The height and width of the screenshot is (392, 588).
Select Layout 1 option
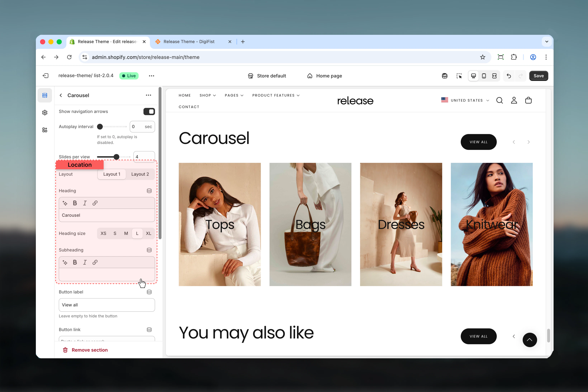112,174
